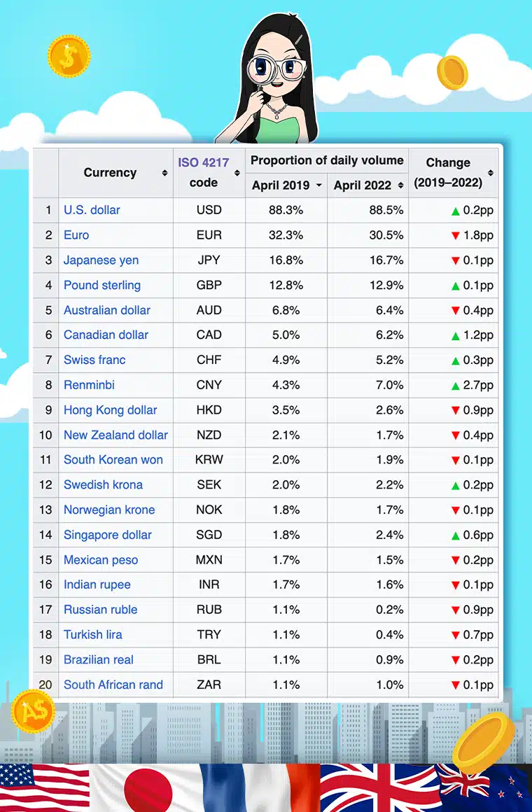Image resolution: width=532 pixels, height=812 pixels.
Task: Open the Japanese yen link
Action: click(101, 260)
